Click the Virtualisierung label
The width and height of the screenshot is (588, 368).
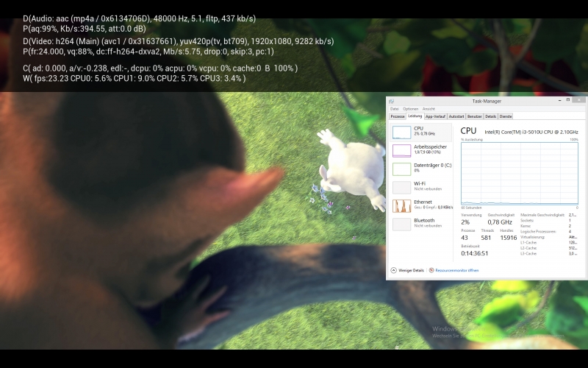(532, 237)
